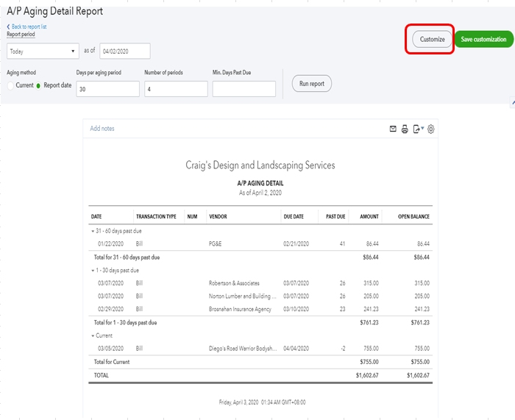Click the email report envelope icon
Screen dimensions: 515x420
tap(393, 129)
